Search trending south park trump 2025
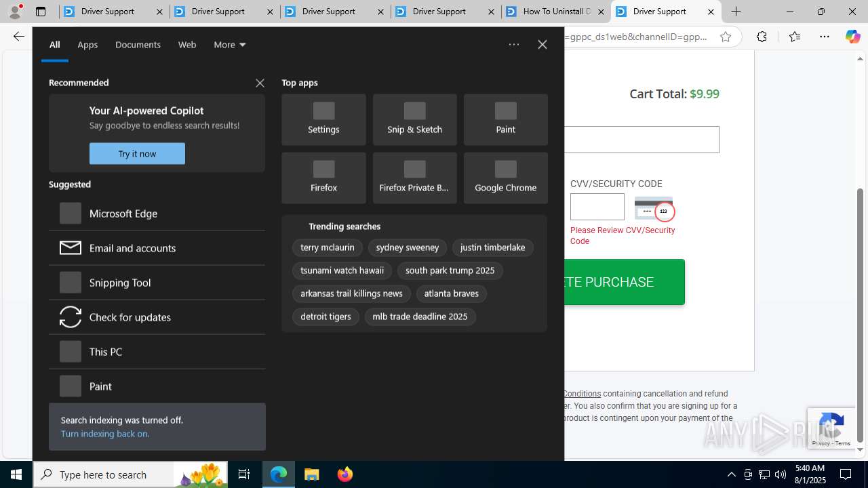This screenshot has width=868, height=488. [450, 271]
